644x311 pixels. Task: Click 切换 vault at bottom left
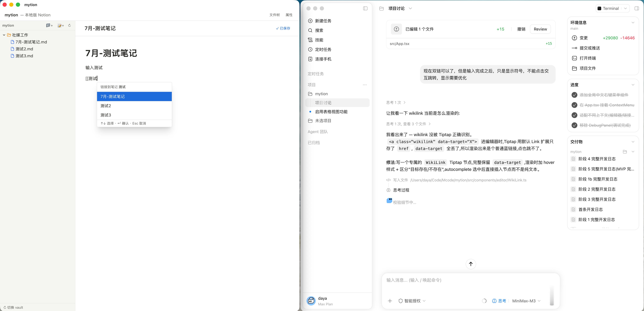pos(13,308)
